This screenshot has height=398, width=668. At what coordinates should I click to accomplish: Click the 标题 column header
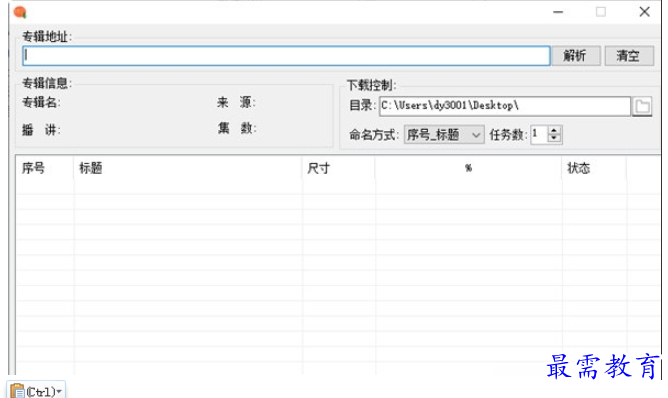pos(187,168)
